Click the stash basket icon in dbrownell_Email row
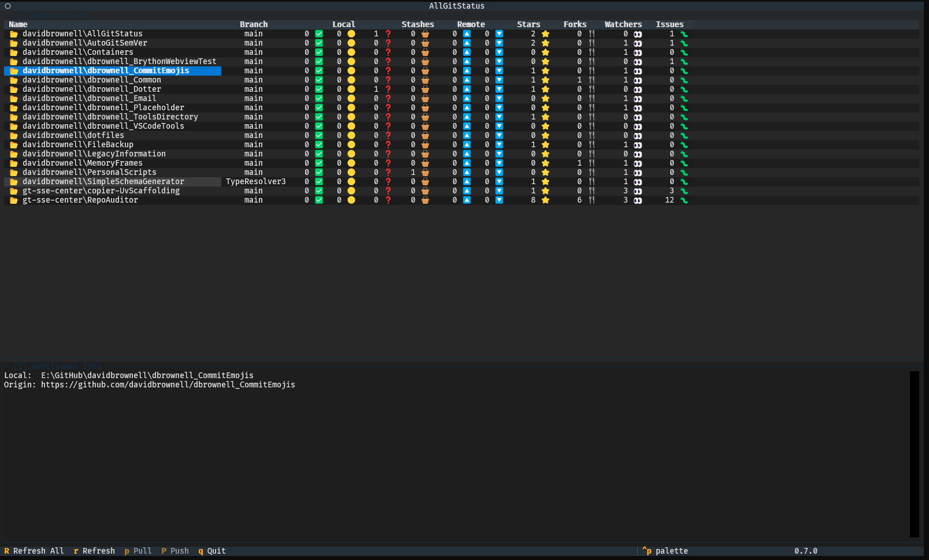 425,99
